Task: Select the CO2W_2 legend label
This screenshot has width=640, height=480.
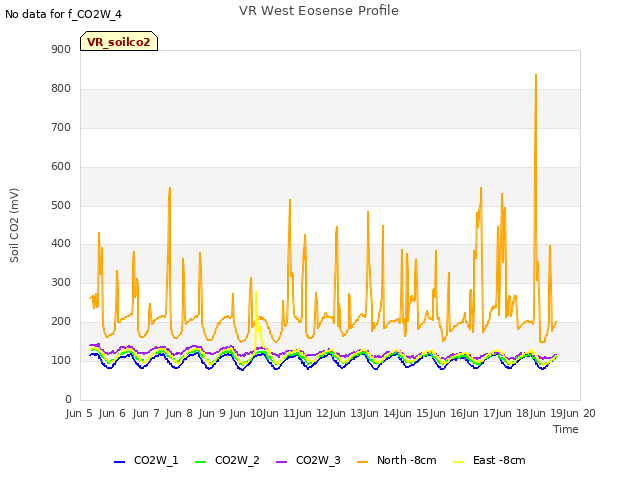Action: (237, 460)
